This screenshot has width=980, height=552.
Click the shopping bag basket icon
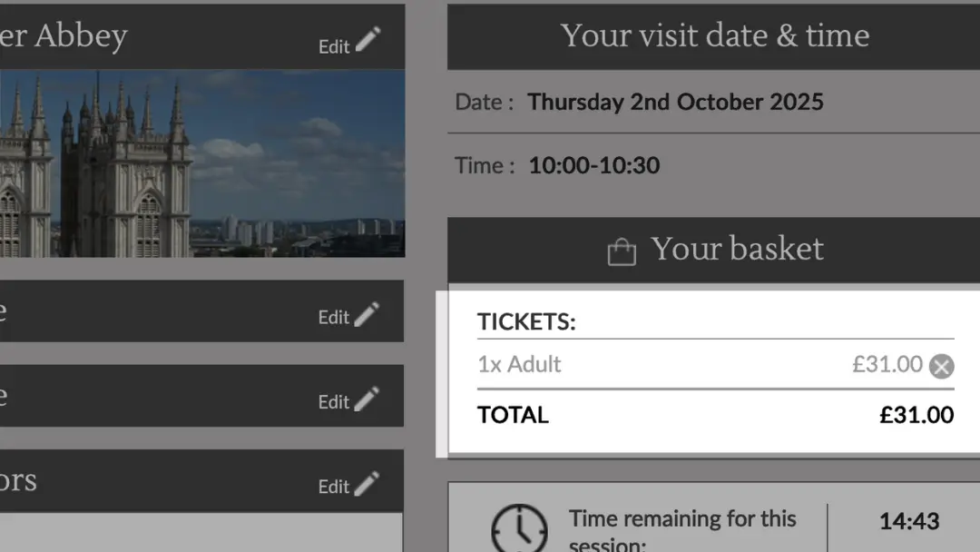pyautogui.click(x=622, y=251)
